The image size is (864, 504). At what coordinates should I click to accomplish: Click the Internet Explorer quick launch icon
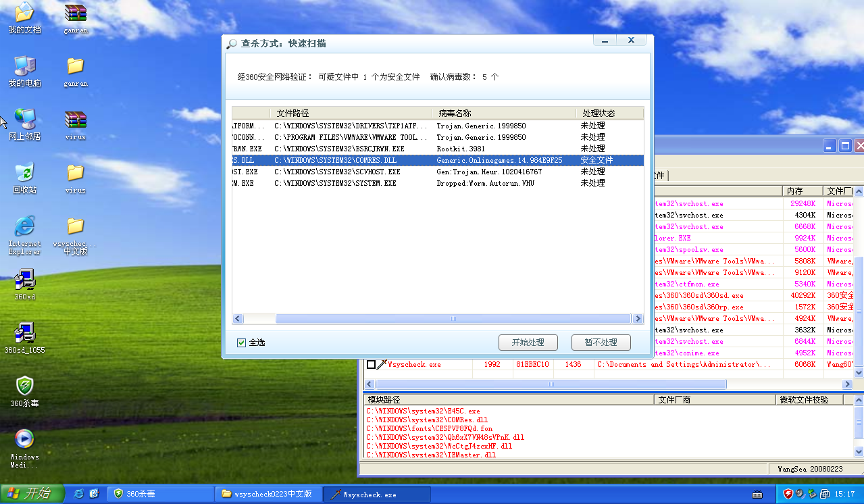(x=79, y=494)
